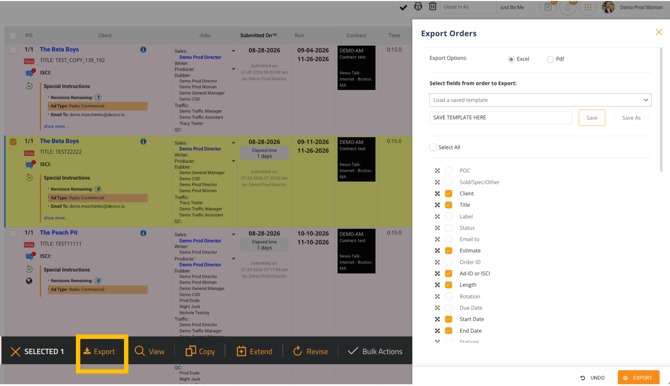The width and height of the screenshot is (670, 386).
Task: Uncheck the Length field checkbox
Action: pos(448,285)
